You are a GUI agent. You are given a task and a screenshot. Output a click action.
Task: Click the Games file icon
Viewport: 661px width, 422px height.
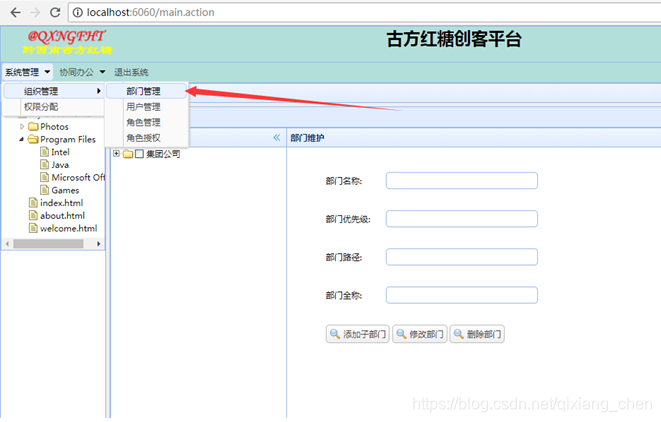(44, 190)
